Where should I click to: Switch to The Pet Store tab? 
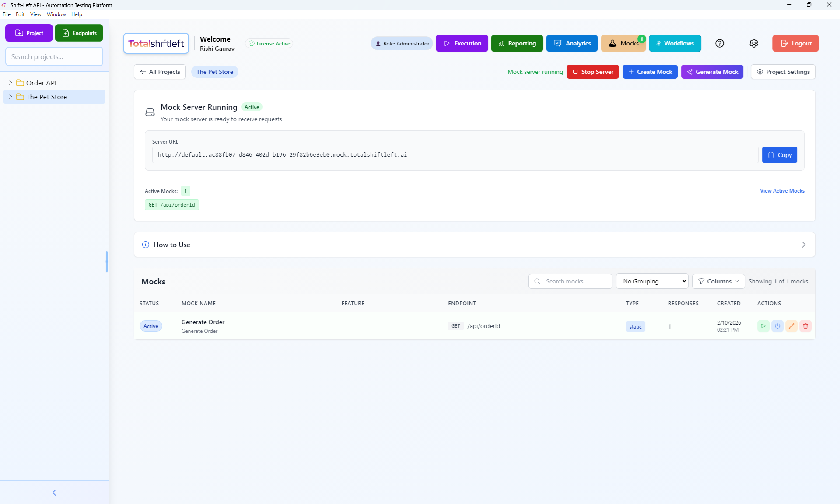pos(214,71)
